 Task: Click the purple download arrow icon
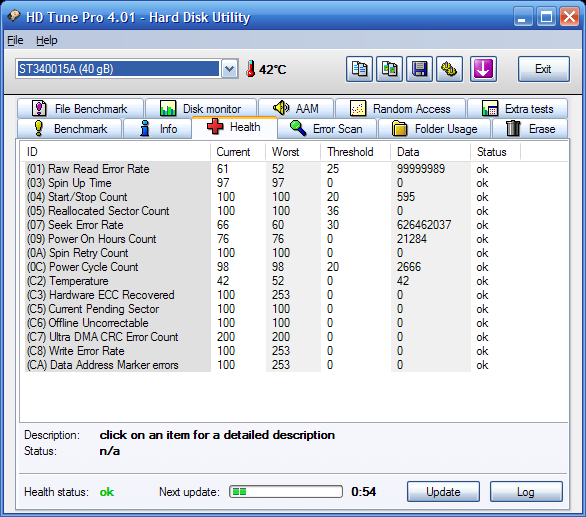483,69
